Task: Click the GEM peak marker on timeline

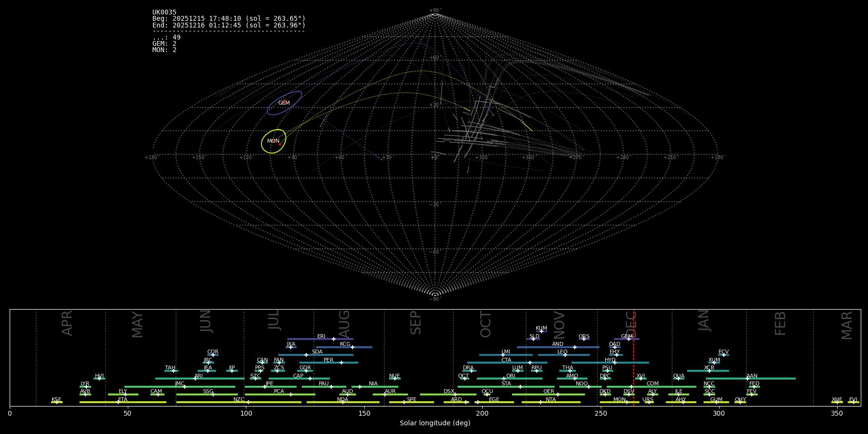Action: coord(629,339)
